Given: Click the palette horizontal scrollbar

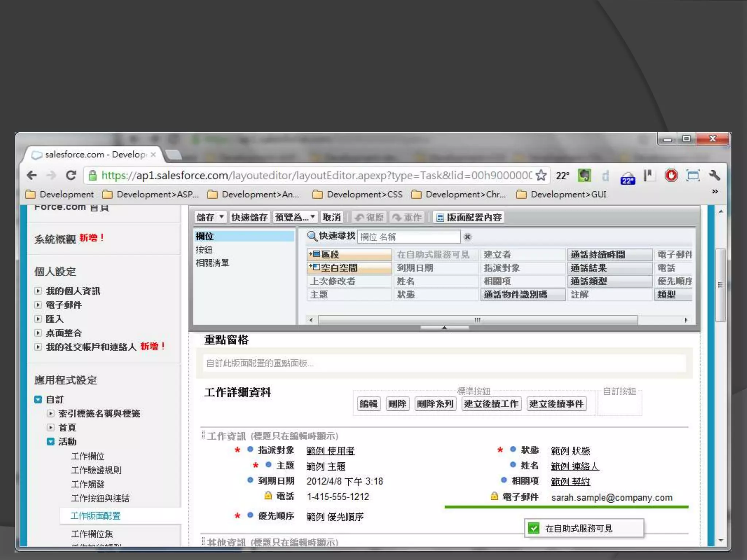Looking at the screenshot, I should (477, 320).
